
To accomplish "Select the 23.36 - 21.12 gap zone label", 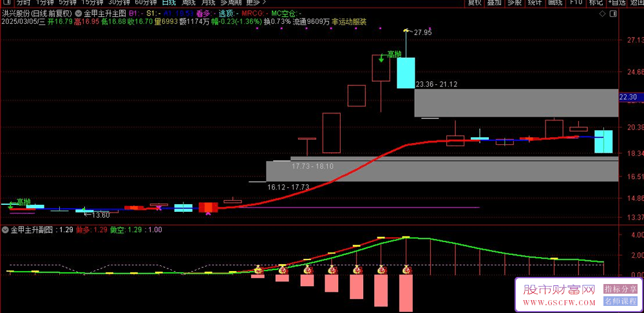I will pos(437,84).
